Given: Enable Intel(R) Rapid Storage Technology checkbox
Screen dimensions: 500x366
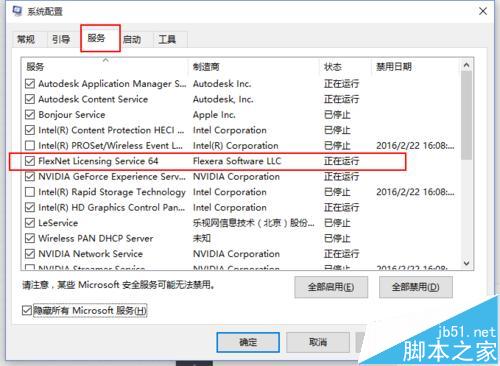Looking at the screenshot, I should (x=30, y=192).
